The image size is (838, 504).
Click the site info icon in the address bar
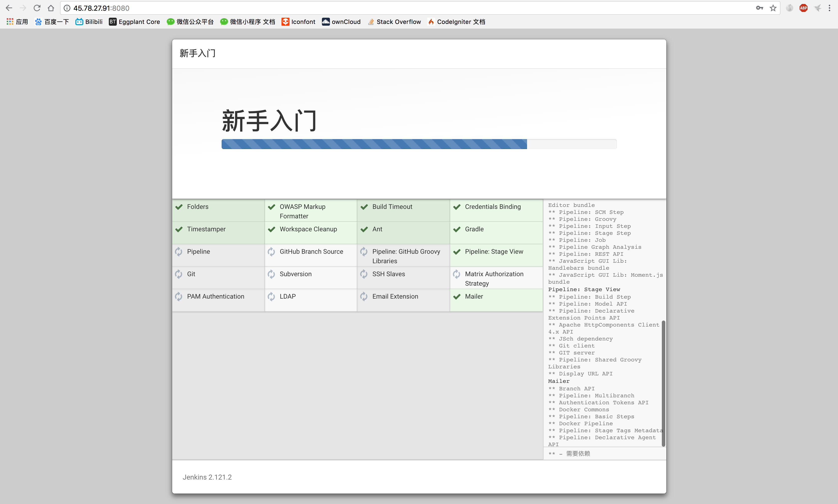pyautogui.click(x=67, y=8)
